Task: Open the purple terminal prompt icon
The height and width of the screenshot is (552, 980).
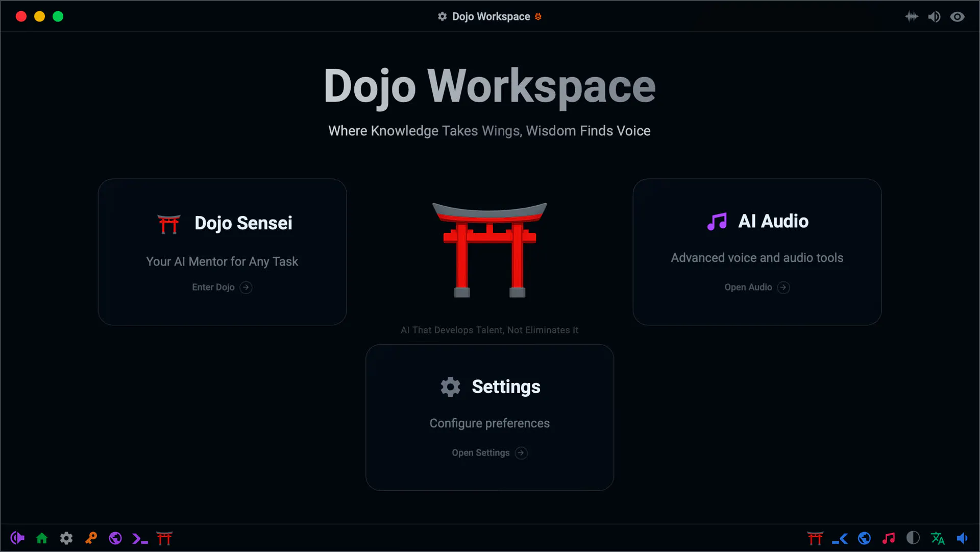Action: coord(140,538)
